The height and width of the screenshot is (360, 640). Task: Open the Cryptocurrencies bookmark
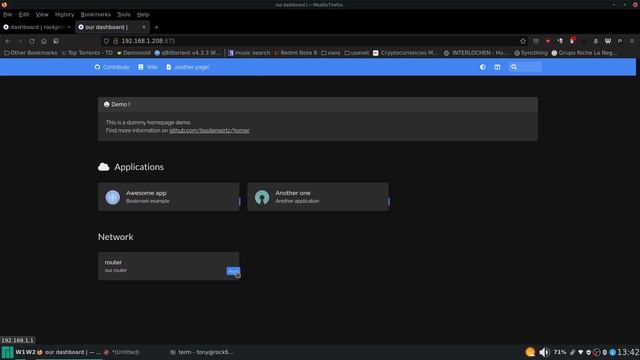click(405, 53)
